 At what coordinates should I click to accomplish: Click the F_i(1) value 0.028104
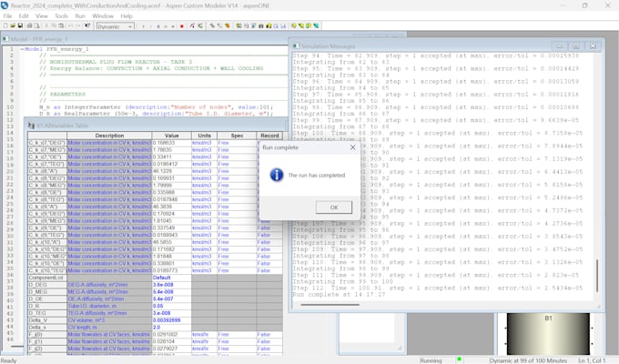pos(172,342)
